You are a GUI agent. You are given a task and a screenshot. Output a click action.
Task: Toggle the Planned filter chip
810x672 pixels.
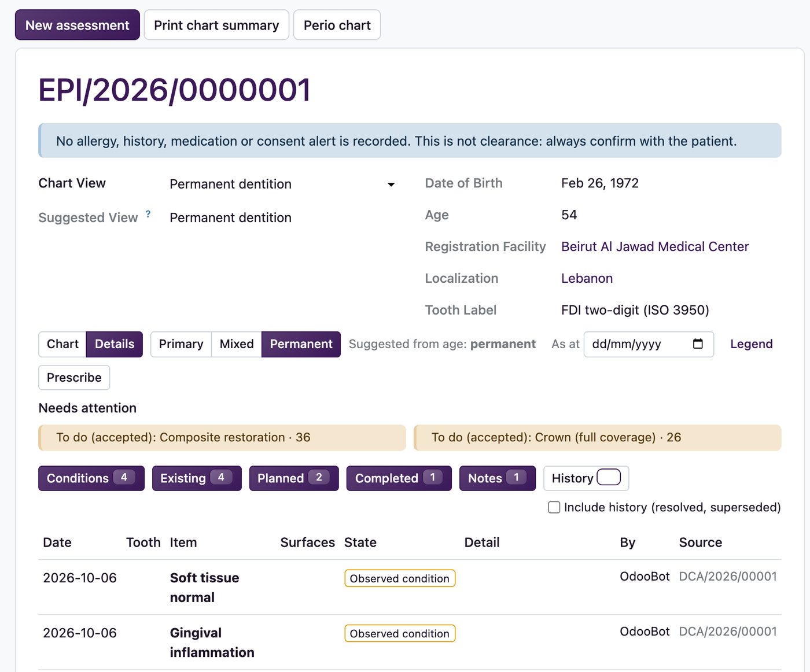click(294, 478)
